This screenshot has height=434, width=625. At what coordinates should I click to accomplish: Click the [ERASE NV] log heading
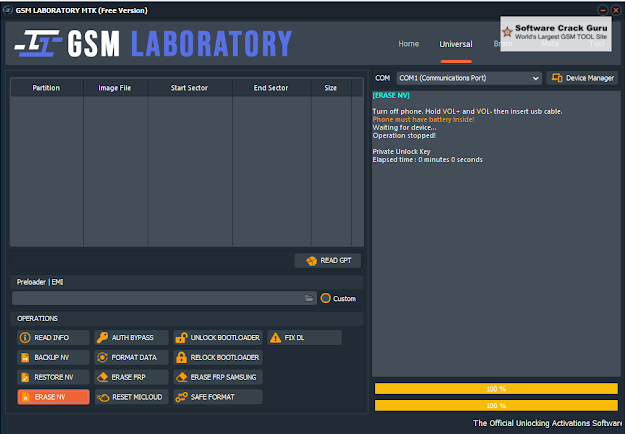pos(391,95)
